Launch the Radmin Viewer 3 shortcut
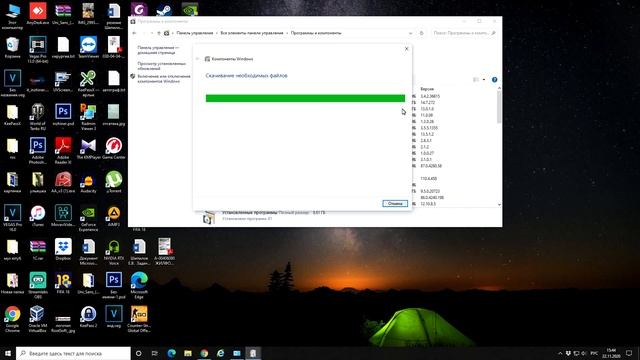 88,117
